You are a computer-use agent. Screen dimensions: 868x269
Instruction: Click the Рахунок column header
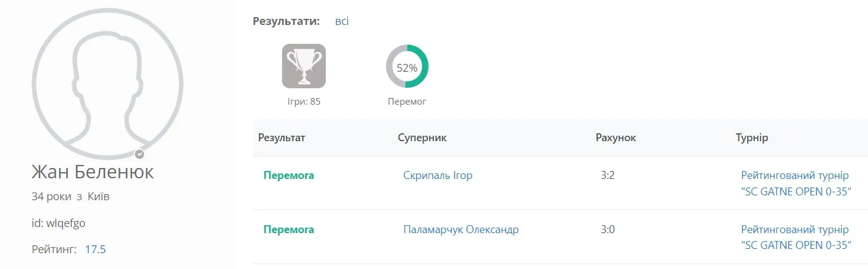click(x=616, y=138)
